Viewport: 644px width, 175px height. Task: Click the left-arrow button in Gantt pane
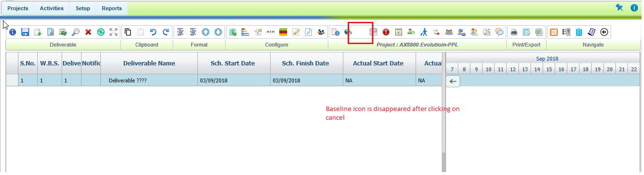(x=452, y=81)
